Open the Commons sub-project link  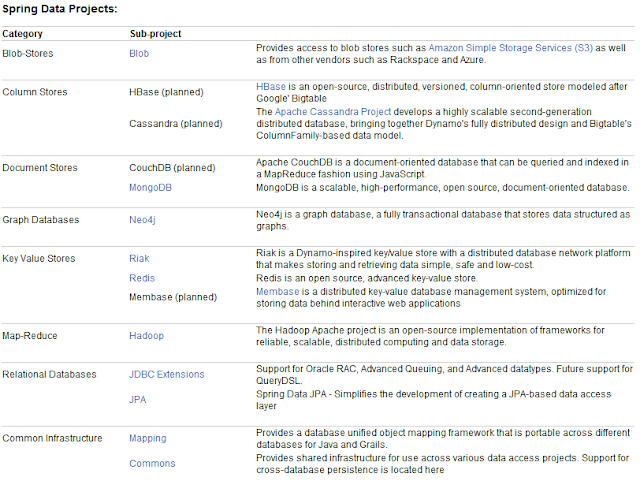[x=152, y=463]
